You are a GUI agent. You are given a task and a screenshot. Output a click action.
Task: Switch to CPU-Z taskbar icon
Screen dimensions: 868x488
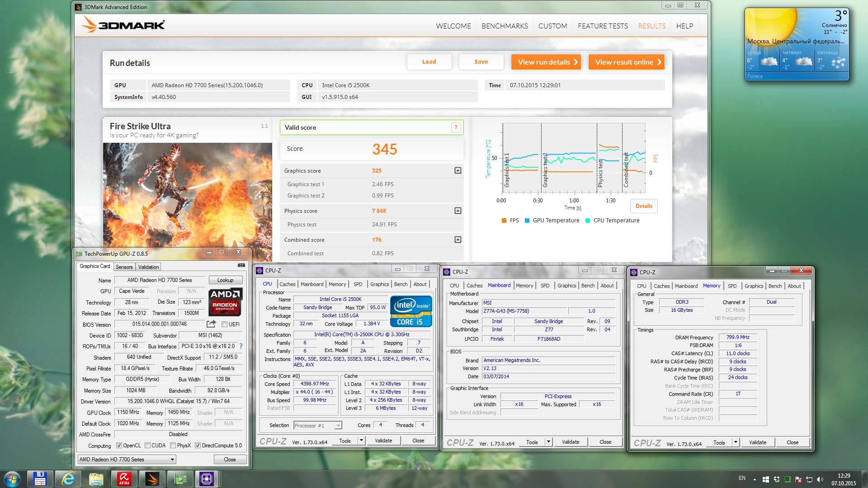click(x=207, y=479)
